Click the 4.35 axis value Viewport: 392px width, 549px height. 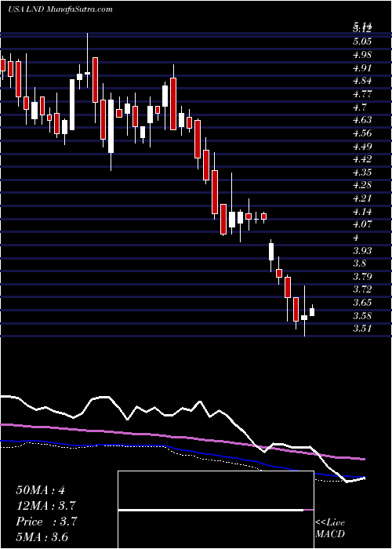362,173
